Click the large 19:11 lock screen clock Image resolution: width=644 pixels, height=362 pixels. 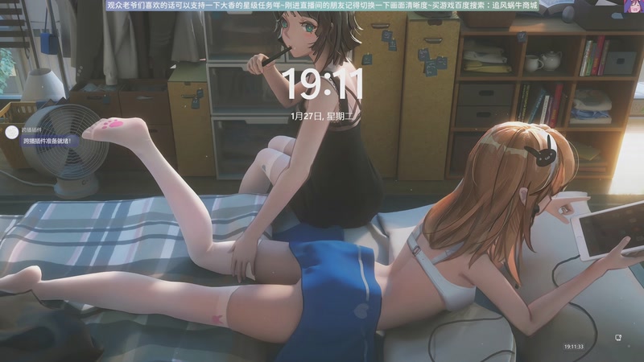pyautogui.click(x=324, y=84)
